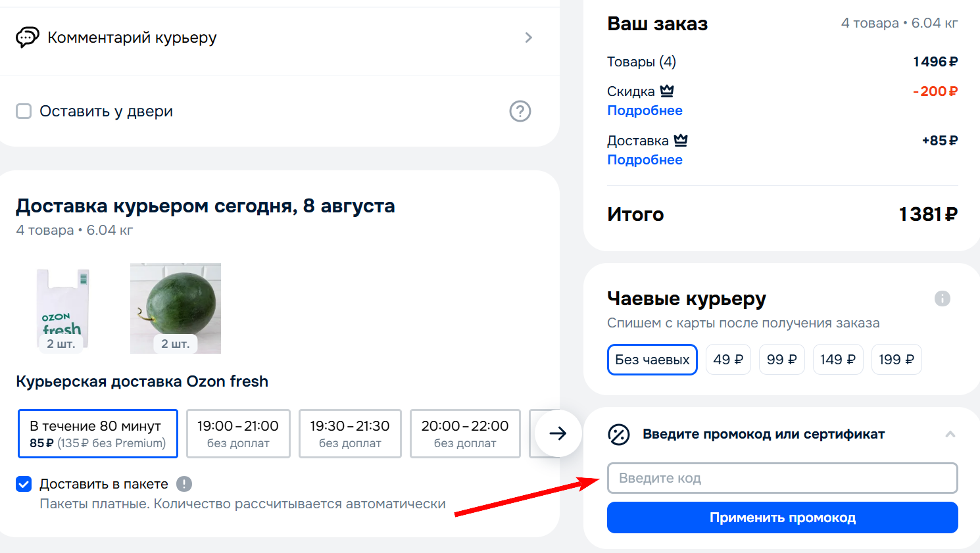Viewport: 980px width, 553px height.
Task: Click the question mark icon near Оставить у двери
Action: [x=520, y=111]
